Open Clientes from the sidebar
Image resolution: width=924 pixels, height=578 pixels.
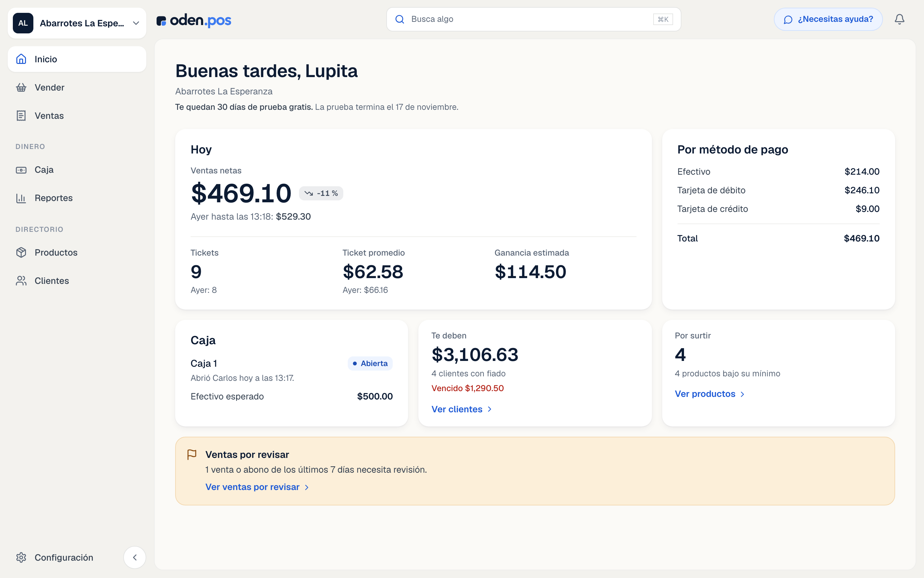tap(77, 281)
